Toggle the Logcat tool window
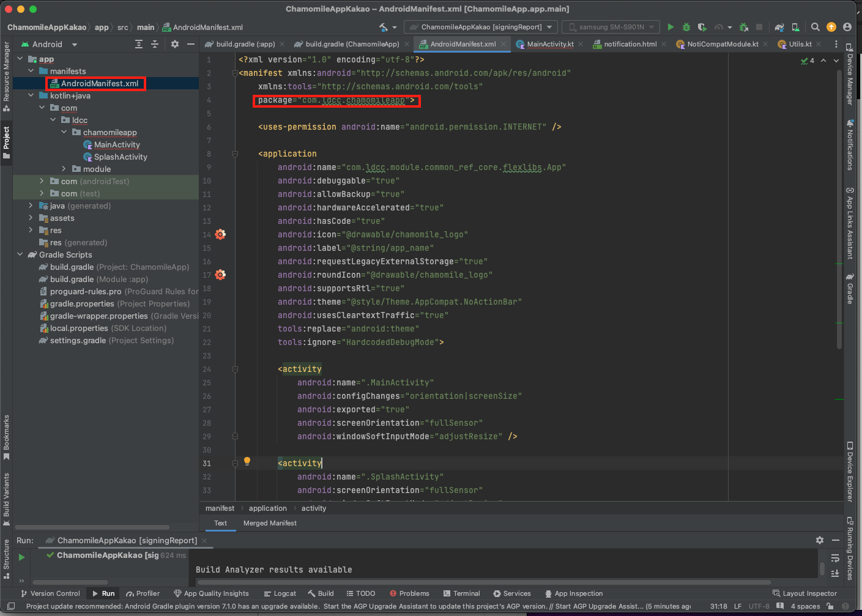The image size is (862, 616). click(x=280, y=593)
